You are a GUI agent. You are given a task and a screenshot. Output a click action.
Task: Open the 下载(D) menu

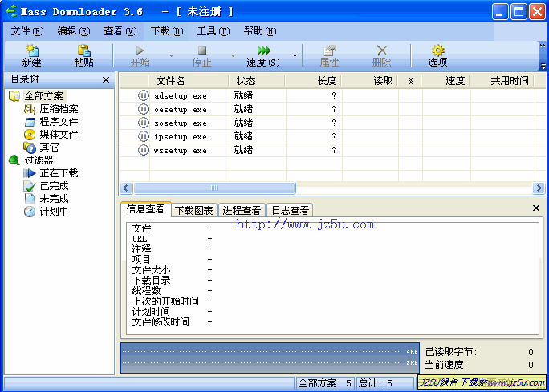pyautogui.click(x=167, y=31)
